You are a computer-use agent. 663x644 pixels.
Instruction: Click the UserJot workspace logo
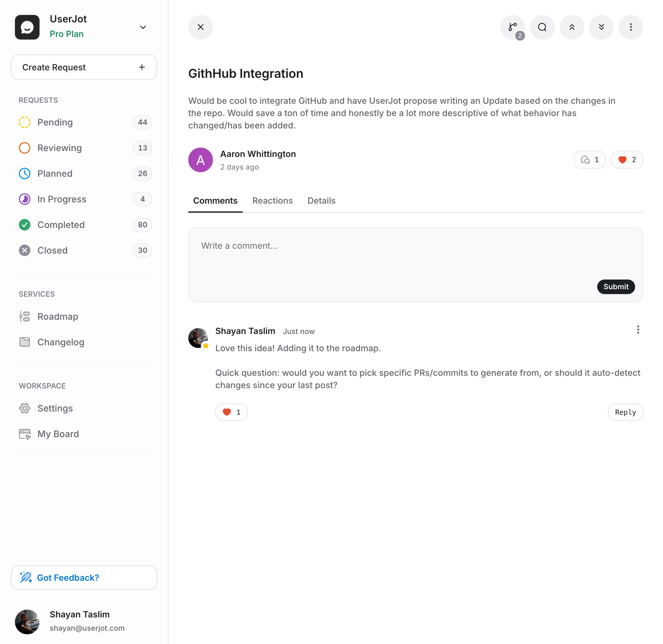pos(27,27)
